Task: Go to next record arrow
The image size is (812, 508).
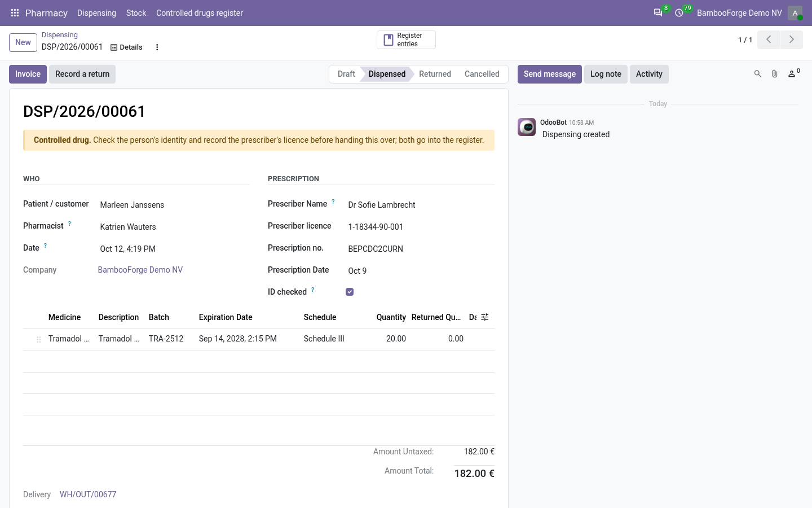Action: (x=792, y=40)
